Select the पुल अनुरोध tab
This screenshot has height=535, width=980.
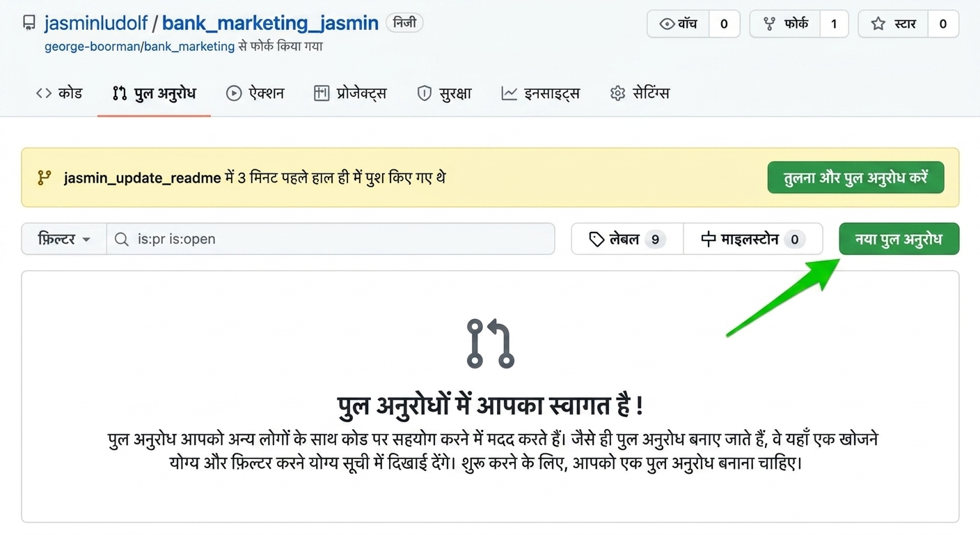pos(154,93)
